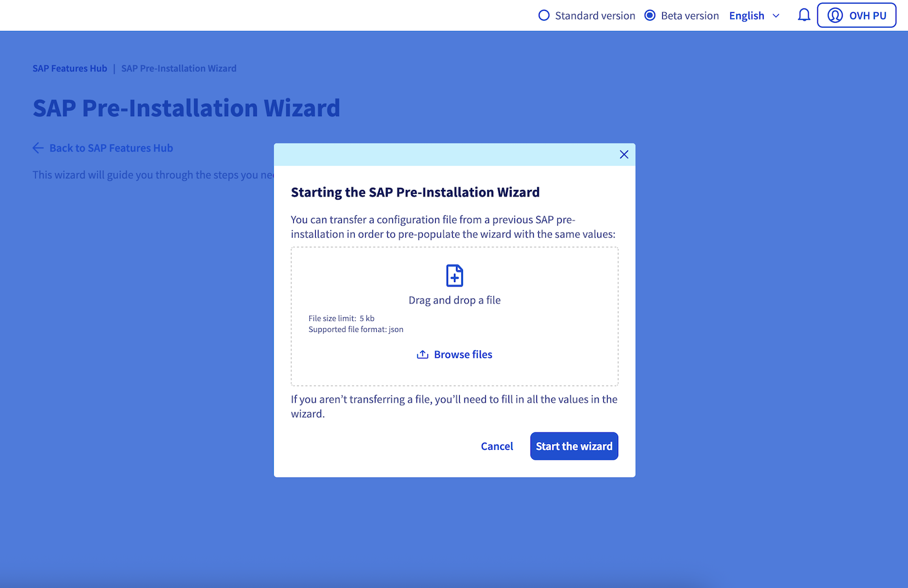Open notifications via the bell icon
The height and width of the screenshot is (588, 908).
[804, 15]
